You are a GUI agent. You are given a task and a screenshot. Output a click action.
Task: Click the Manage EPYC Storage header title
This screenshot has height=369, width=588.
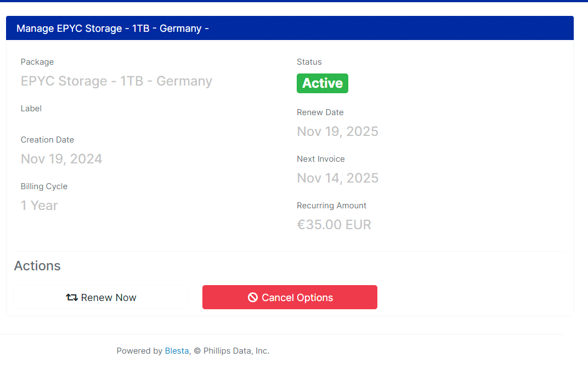click(112, 29)
